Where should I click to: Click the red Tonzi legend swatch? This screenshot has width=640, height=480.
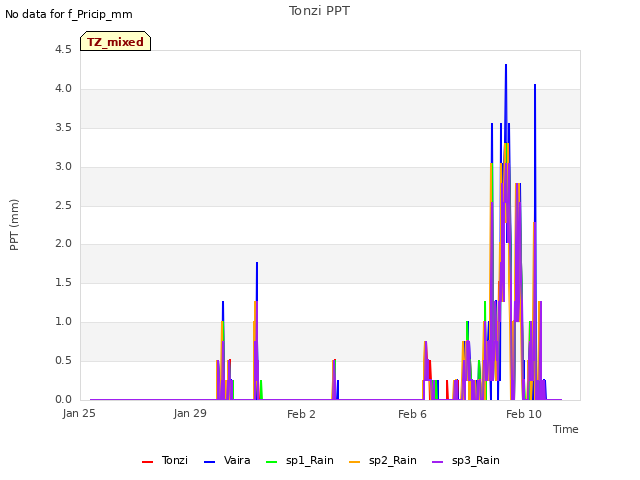[147, 462]
